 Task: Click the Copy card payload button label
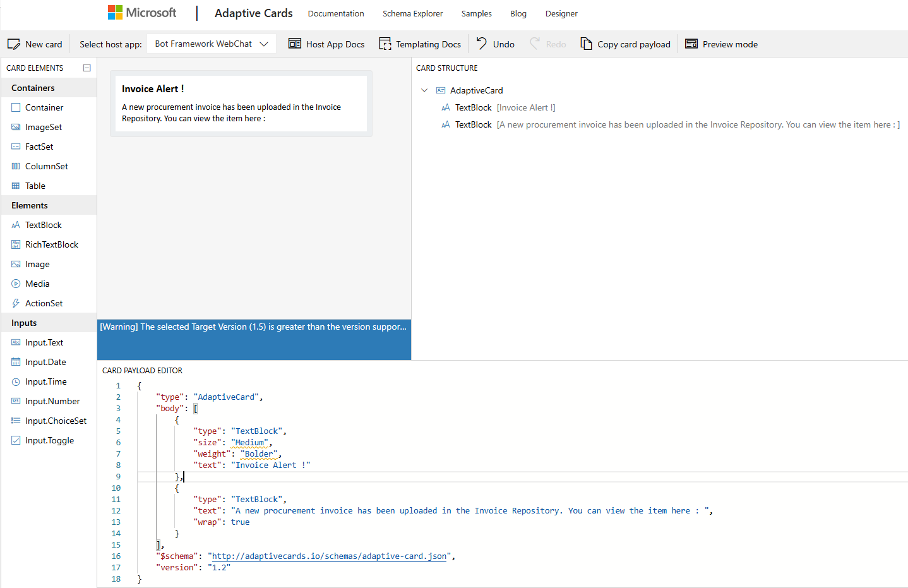[634, 44]
